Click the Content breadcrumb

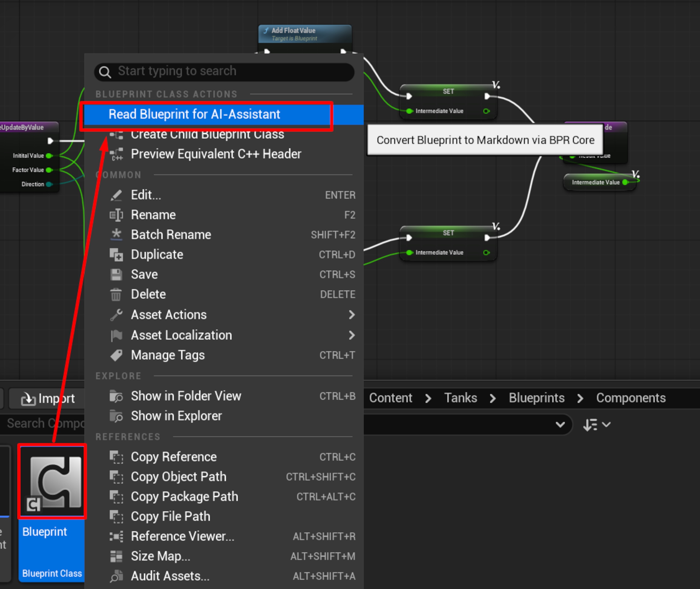pos(390,398)
